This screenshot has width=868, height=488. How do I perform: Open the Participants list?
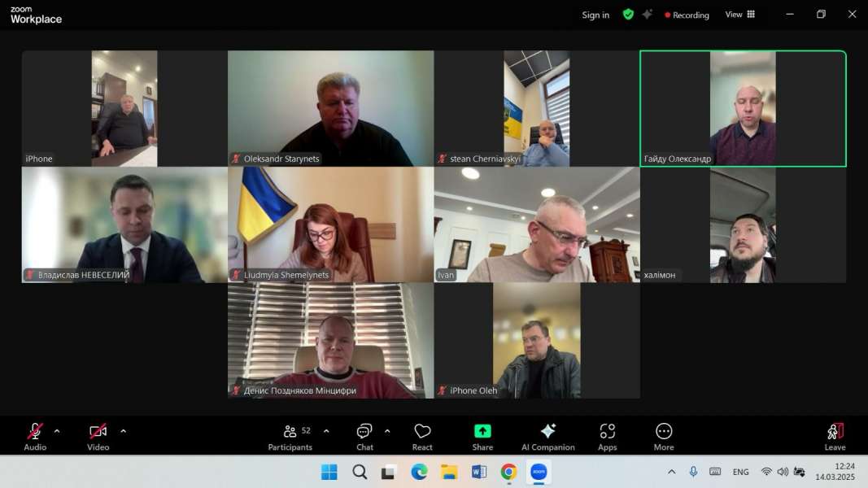coord(290,435)
